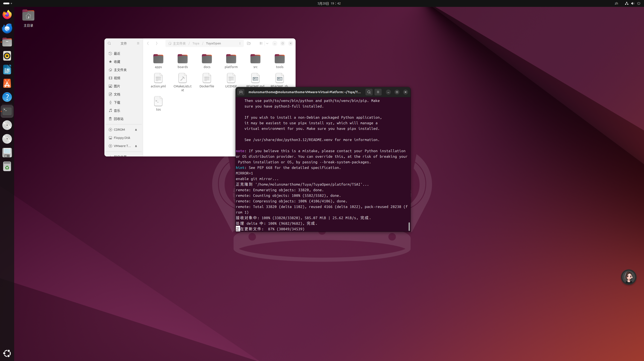The width and height of the screenshot is (644, 361).
Task: Click the file manager search icon
Action: point(109,44)
